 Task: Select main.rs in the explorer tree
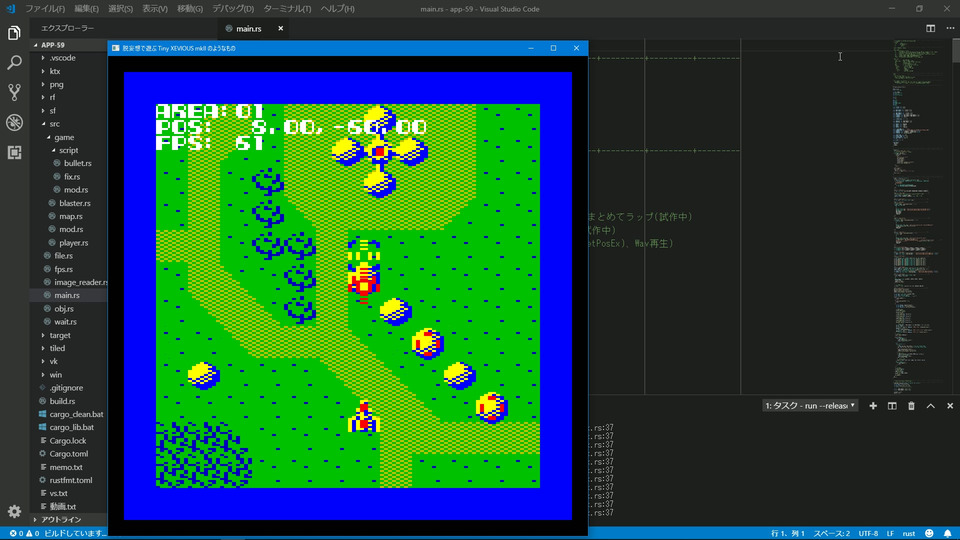pos(67,295)
